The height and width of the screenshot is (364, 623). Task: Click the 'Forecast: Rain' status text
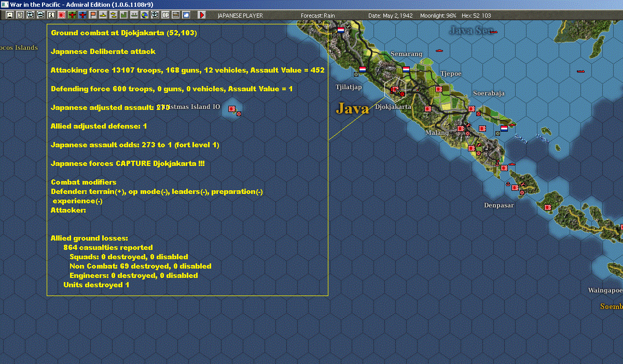(318, 16)
